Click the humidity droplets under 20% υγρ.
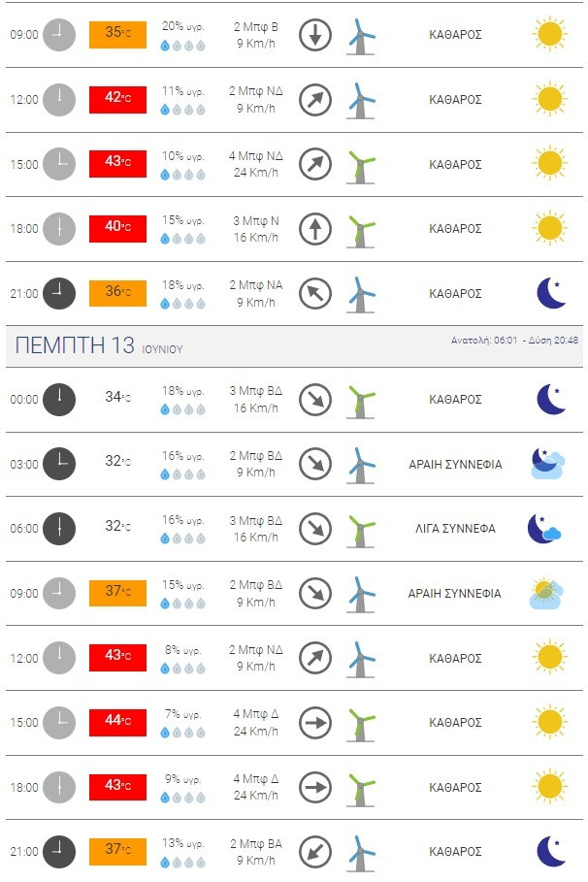Viewport: 588px width, 882px height. [182, 46]
